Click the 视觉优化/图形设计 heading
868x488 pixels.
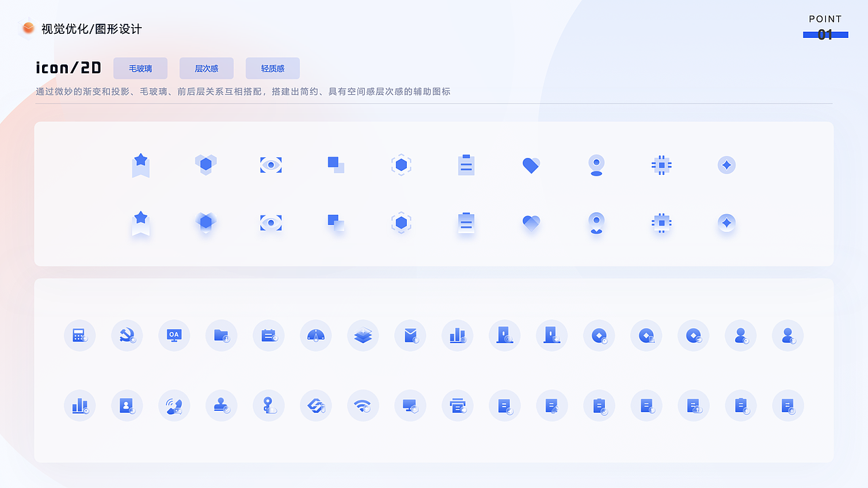click(x=92, y=29)
